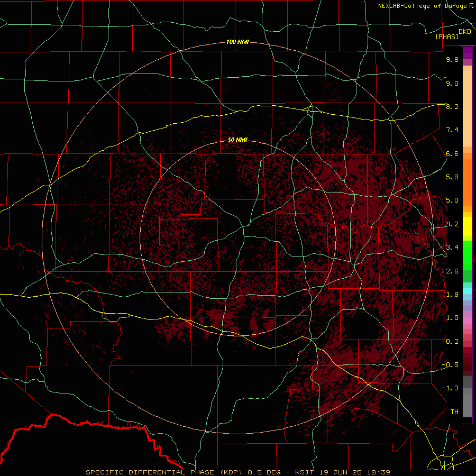Pick the orange segment of the color bar

(x=467, y=182)
